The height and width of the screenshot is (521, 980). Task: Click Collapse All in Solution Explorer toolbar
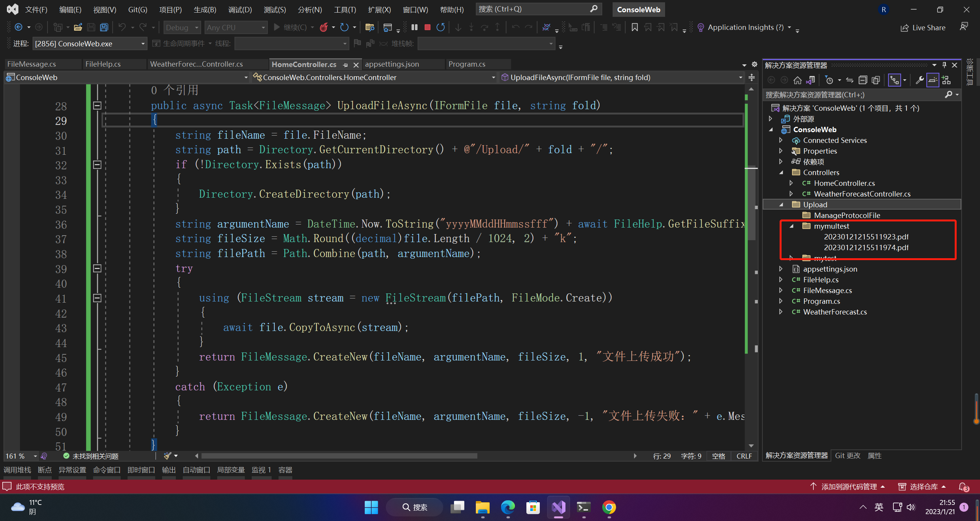(863, 80)
